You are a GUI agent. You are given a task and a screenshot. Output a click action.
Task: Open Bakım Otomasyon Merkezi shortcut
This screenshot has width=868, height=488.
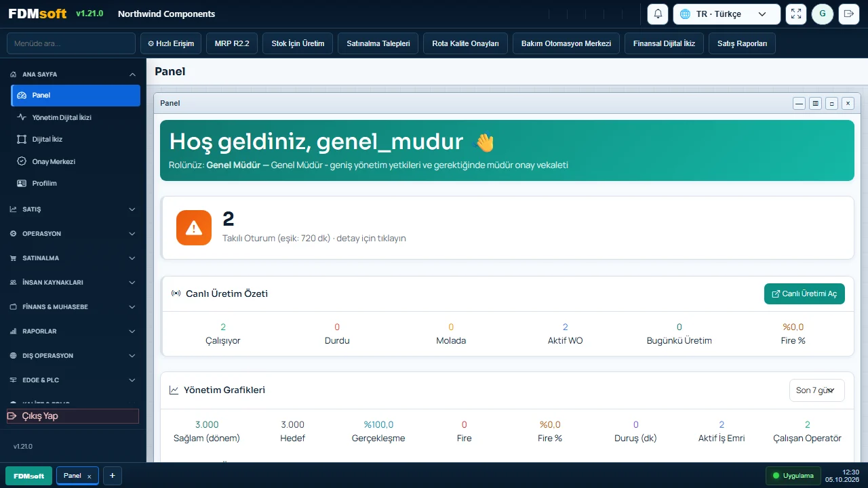tap(566, 43)
